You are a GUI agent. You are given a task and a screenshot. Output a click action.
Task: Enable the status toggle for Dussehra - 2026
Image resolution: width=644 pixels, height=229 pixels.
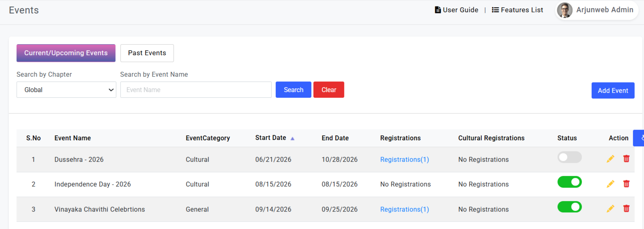569,157
